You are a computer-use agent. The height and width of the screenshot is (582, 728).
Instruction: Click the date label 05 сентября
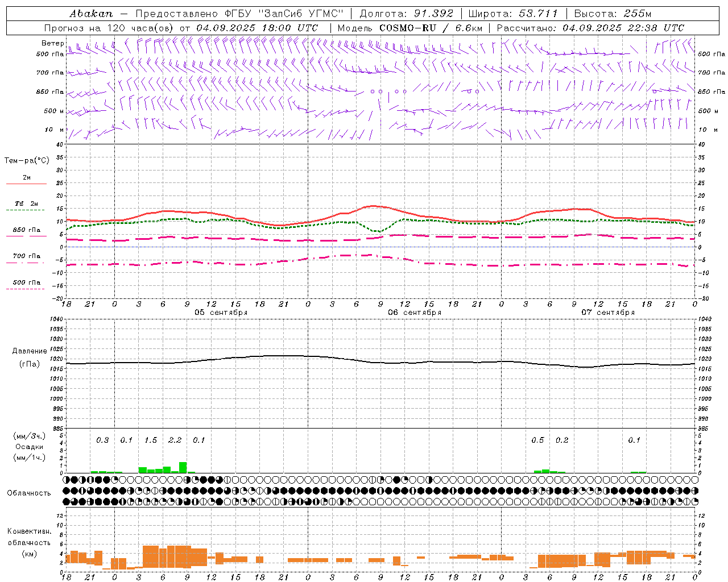point(221,313)
